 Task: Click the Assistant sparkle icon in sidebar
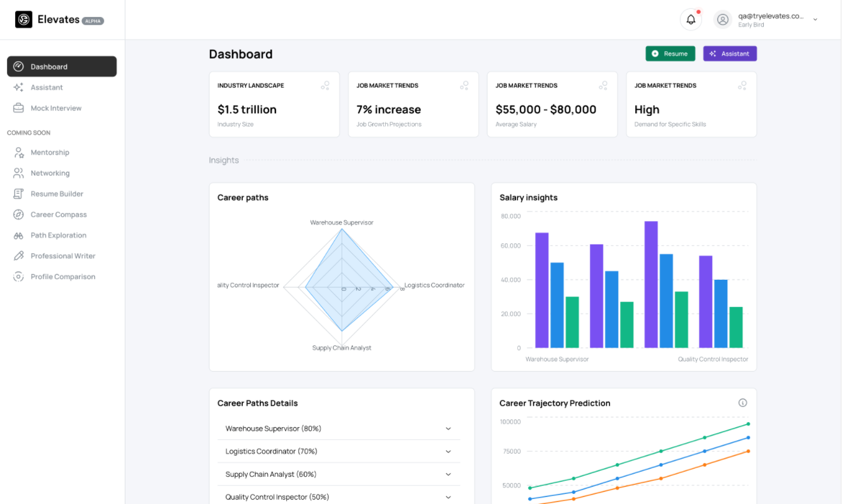18,88
